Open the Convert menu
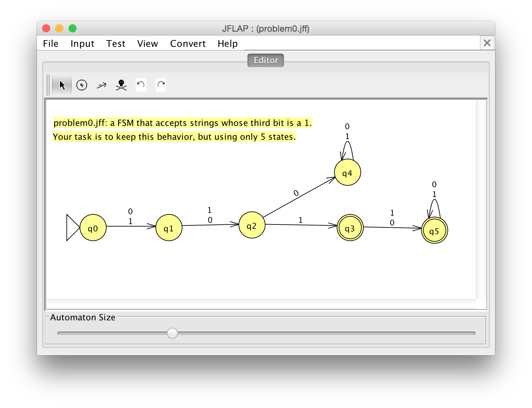 pyautogui.click(x=188, y=43)
